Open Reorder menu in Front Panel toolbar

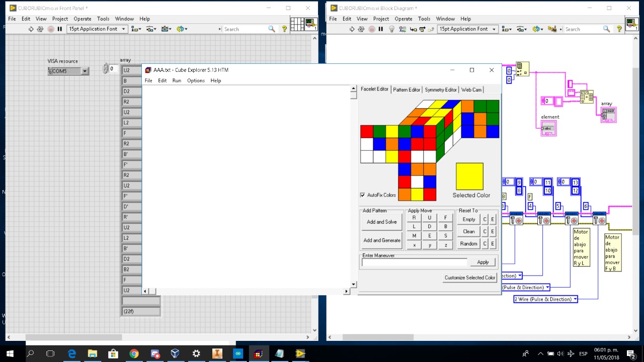coord(182,29)
